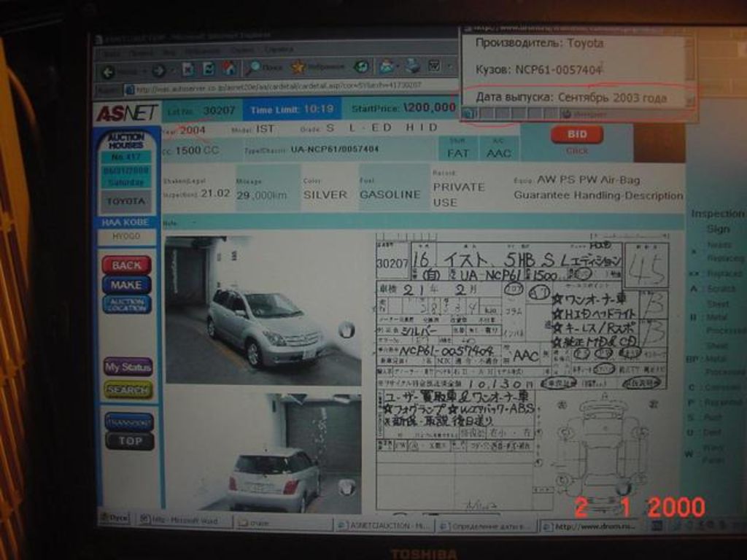The image size is (747, 560).
Task: Switch to the http://www.drom.ru taskbar window
Action: pyautogui.click(x=592, y=526)
